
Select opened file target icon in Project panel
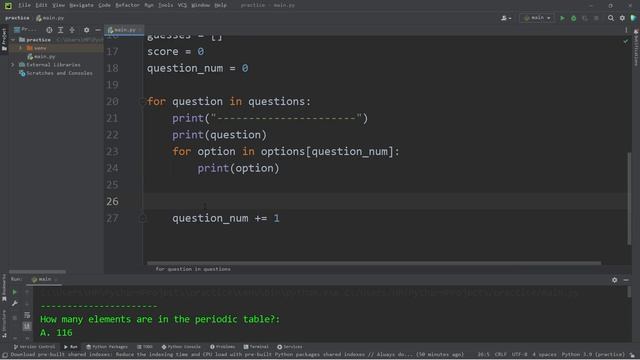[49, 30]
